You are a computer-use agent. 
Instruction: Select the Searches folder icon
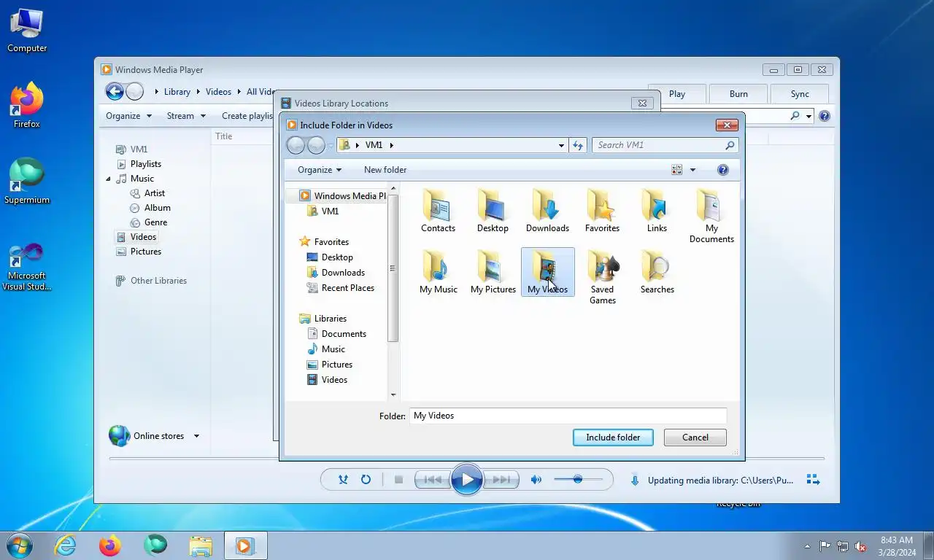(657, 272)
